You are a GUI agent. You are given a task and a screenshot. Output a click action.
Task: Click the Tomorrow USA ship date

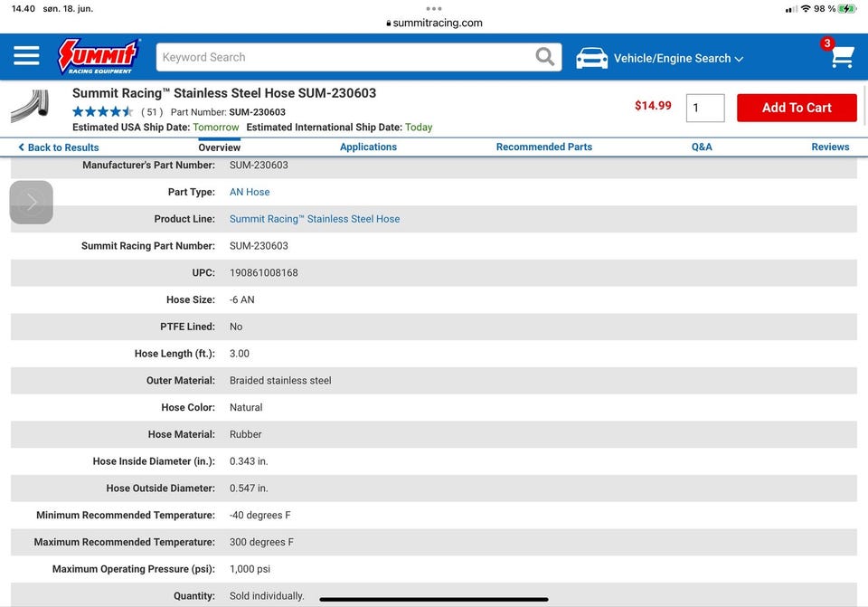click(x=216, y=128)
